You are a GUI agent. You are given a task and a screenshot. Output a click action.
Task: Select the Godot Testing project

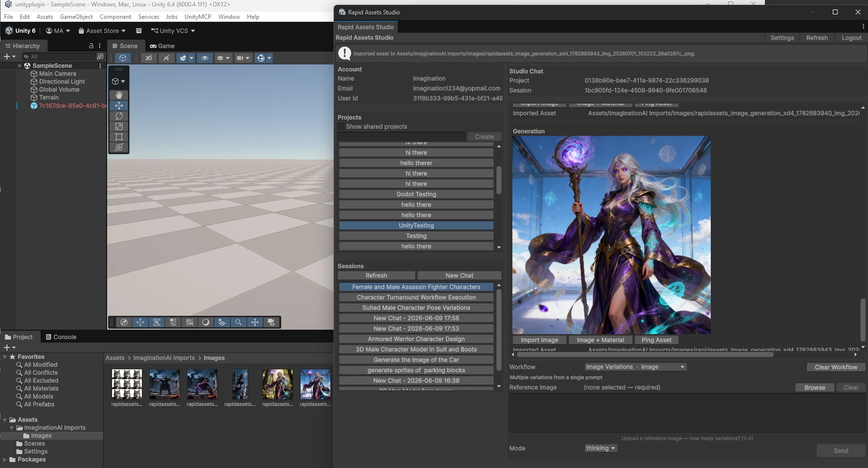pyautogui.click(x=416, y=194)
